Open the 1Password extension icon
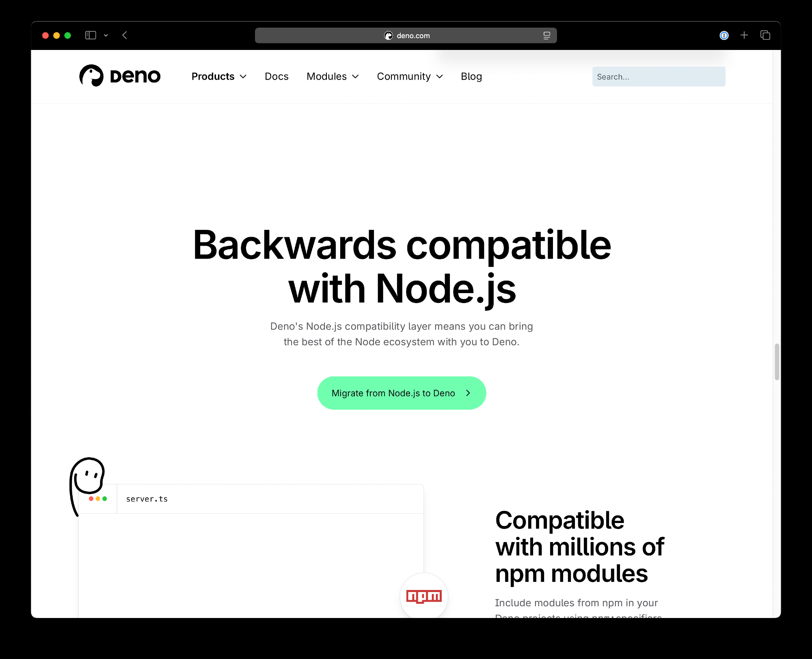Viewport: 812px width, 659px height. (724, 36)
